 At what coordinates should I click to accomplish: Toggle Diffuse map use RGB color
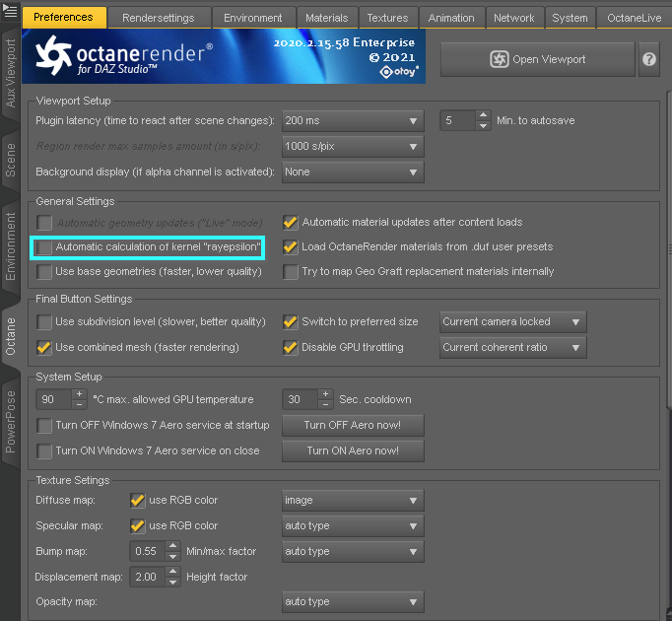click(x=138, y=500)
